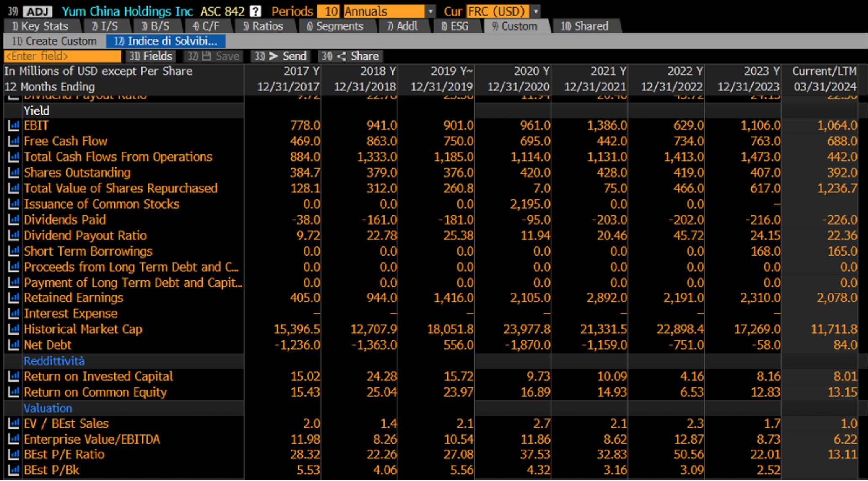Screen dimensions: 868x481
Task: Click the Redditività section heading
Action: point(54,361)
